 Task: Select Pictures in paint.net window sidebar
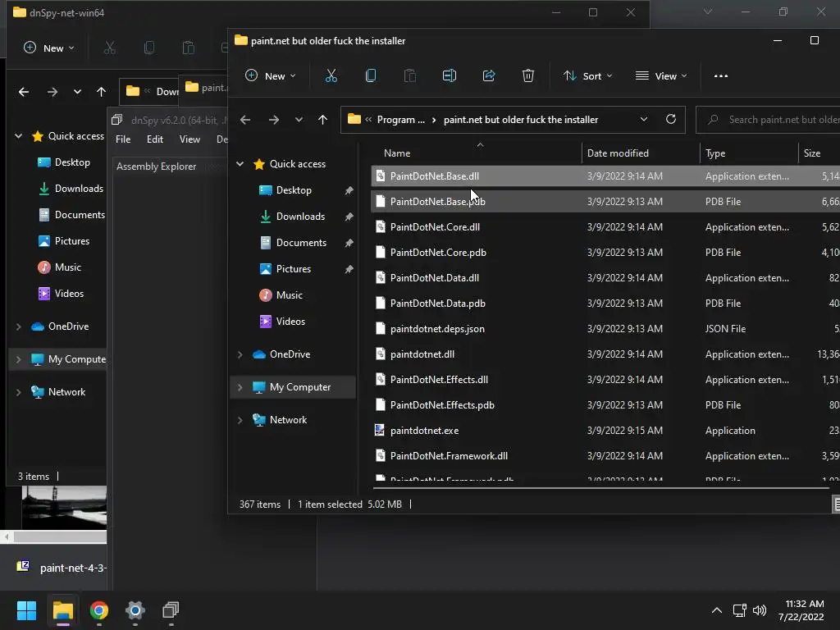tap(293, 269)
